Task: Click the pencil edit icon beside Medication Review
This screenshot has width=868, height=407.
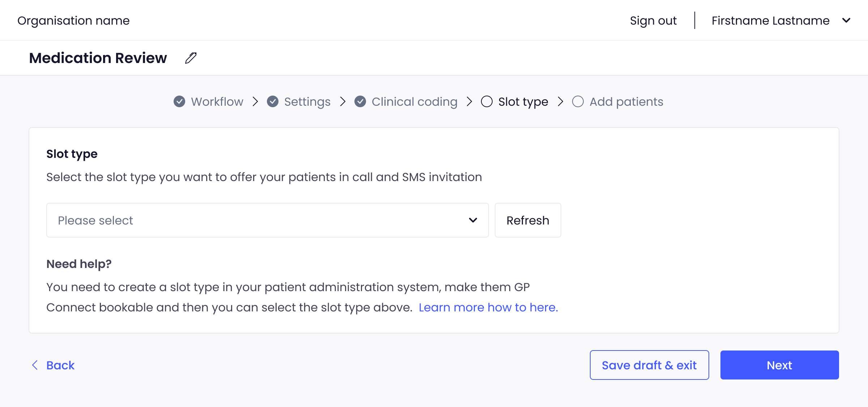Action: tap(191, 58)
